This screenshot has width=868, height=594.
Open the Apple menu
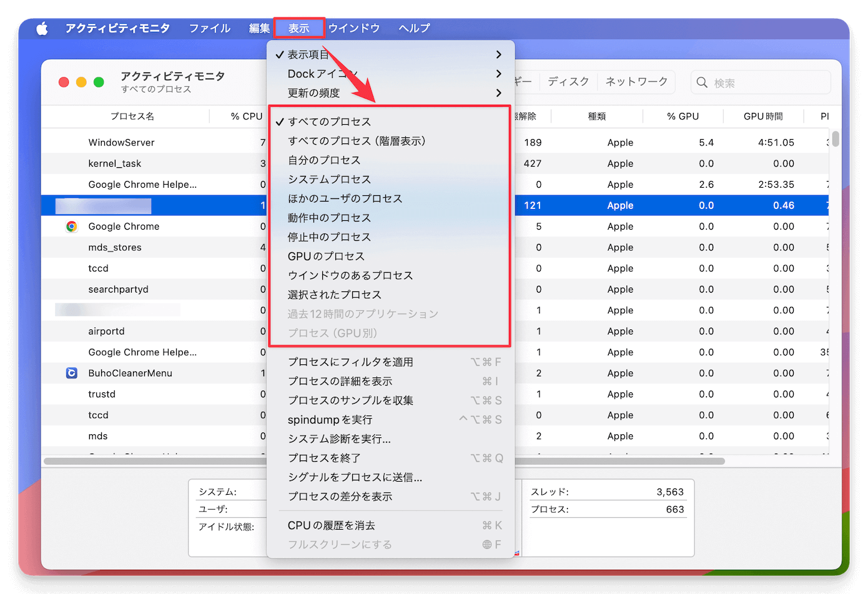coord(42,29)
